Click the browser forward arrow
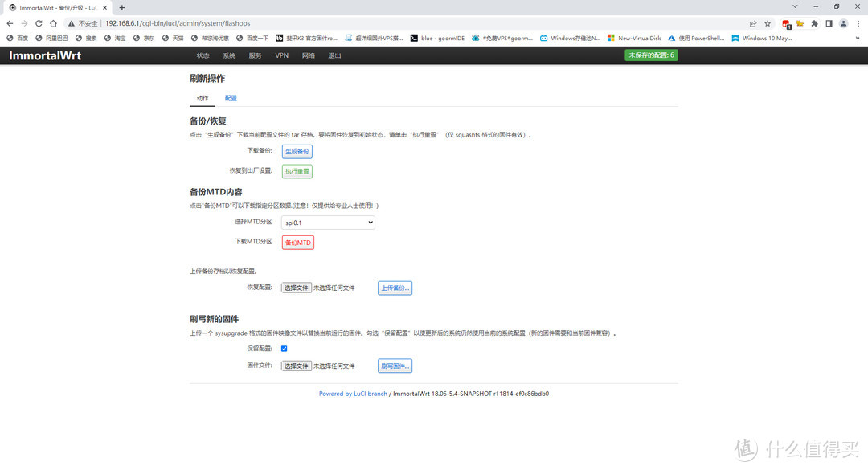Screen dimensions: 868x470 tap(24, 23)
